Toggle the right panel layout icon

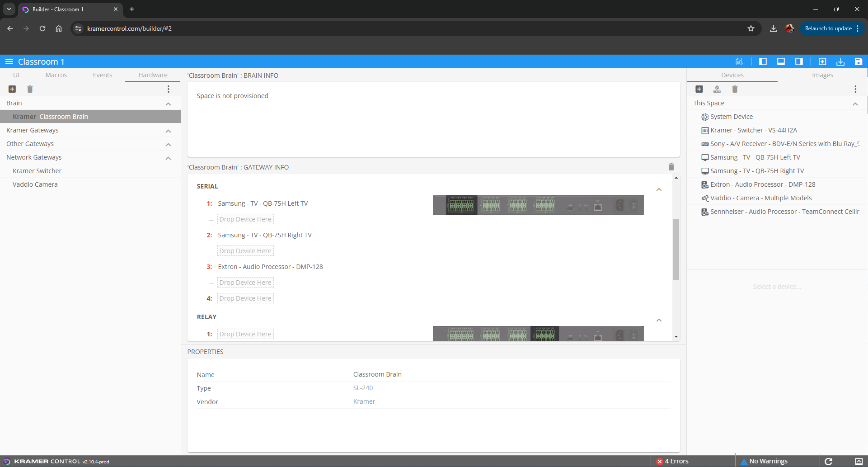pos(799,61)
